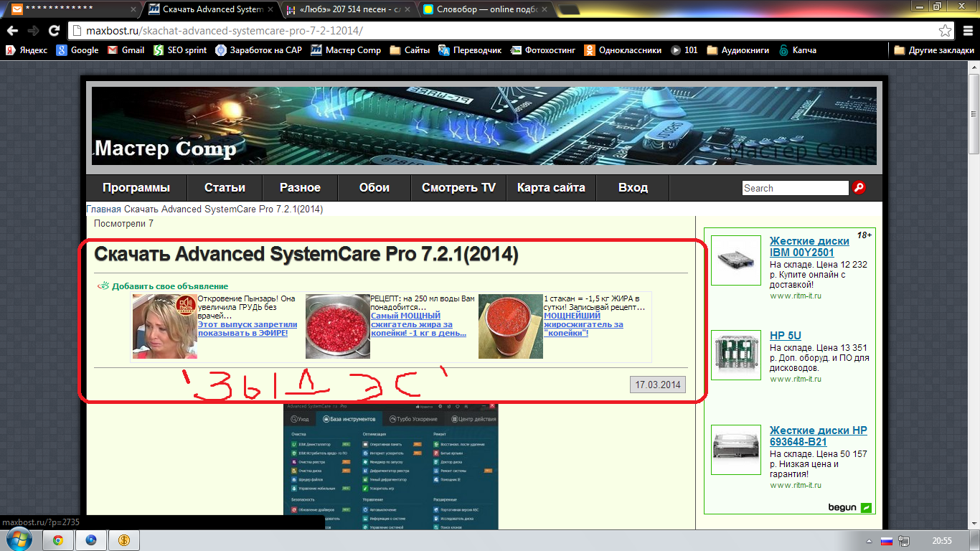This screenshot has height=551, width=980.
Task: Open the 101 bookmark
Action: (684, 50)
